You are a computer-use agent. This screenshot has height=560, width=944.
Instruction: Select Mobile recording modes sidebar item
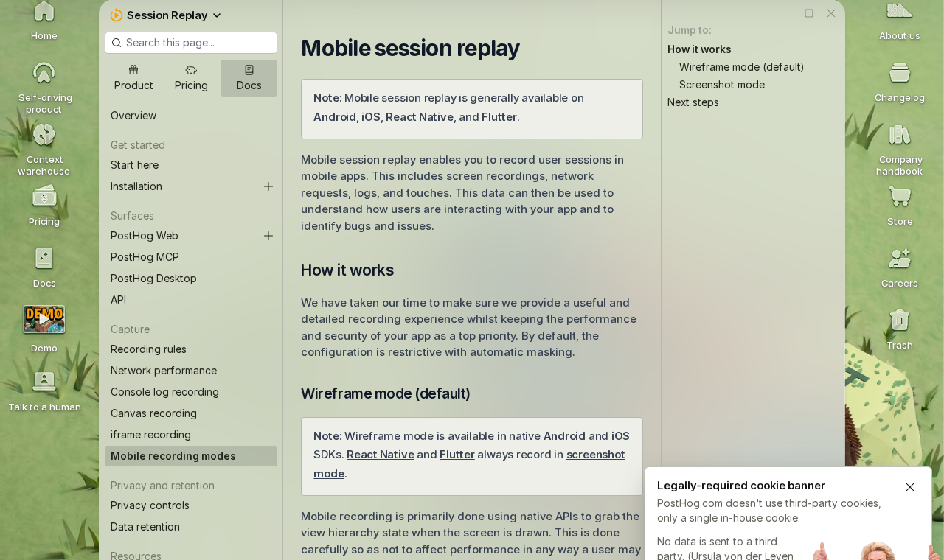191,456
